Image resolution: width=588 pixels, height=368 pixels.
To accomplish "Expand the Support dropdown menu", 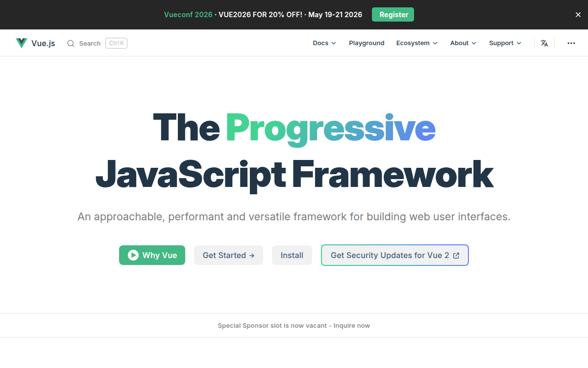I will point(505,43).
